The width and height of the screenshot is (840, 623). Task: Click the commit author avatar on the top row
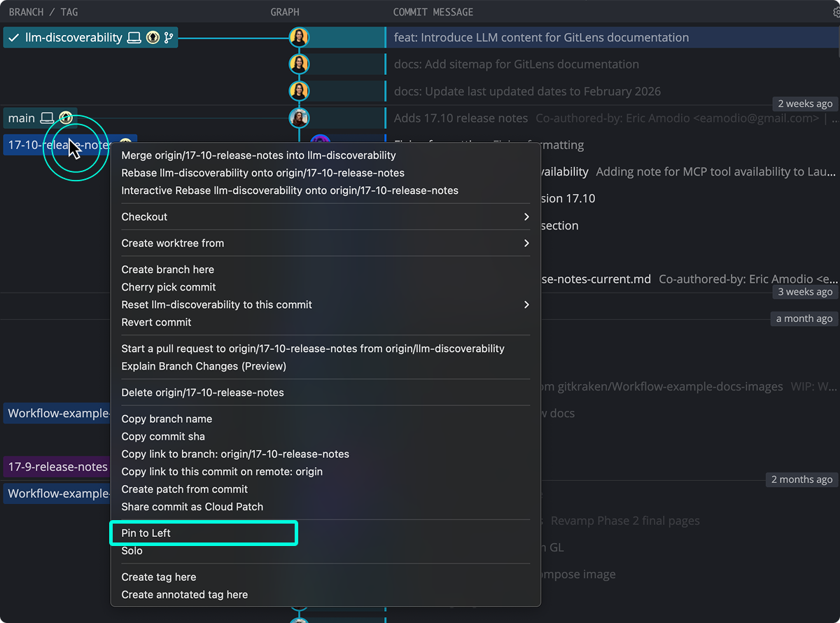click(300, 36)
